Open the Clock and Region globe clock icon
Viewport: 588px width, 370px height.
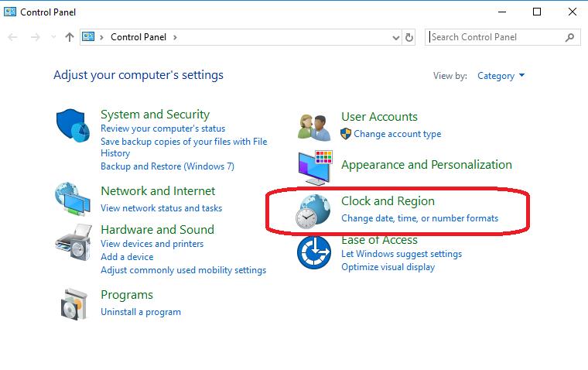(313, 211)
